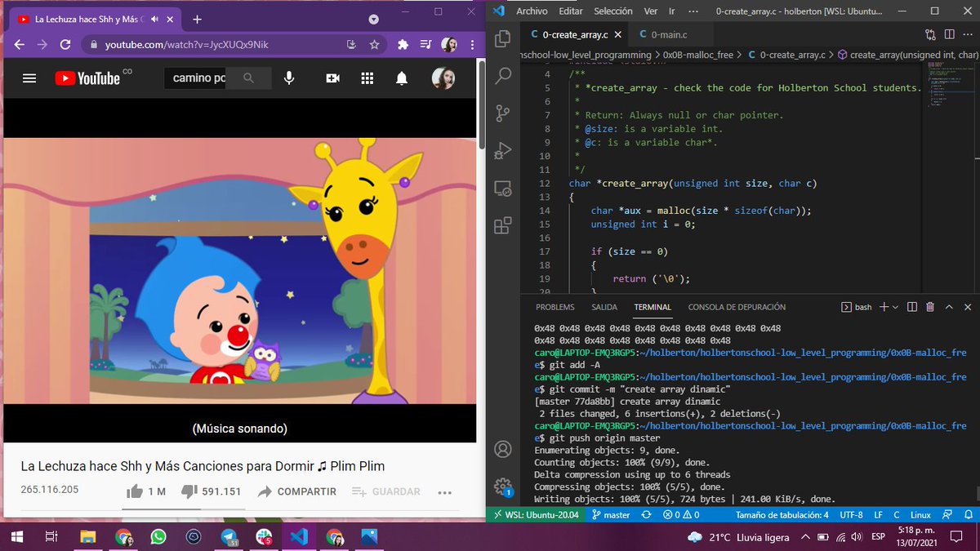The width and height of the screenshot is (980, 551).
Task: Search by voice with microphone icon
Action: point(289,78)
